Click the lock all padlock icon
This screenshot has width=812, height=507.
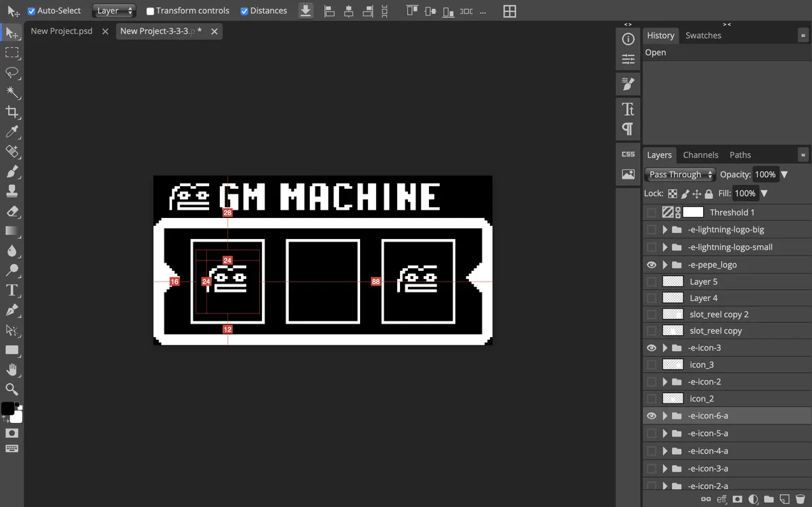click(x=708, y=194)
